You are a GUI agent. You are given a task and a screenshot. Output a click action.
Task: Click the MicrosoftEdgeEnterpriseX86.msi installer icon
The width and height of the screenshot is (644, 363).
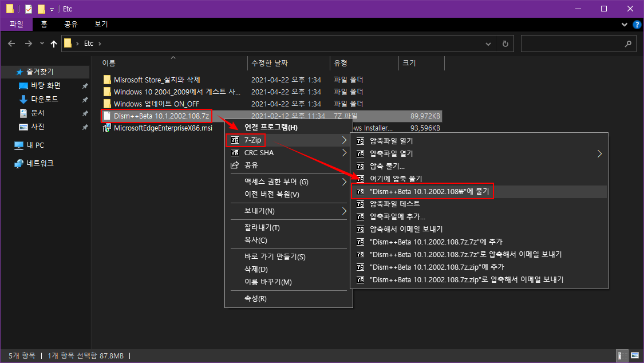pos(107,128)
